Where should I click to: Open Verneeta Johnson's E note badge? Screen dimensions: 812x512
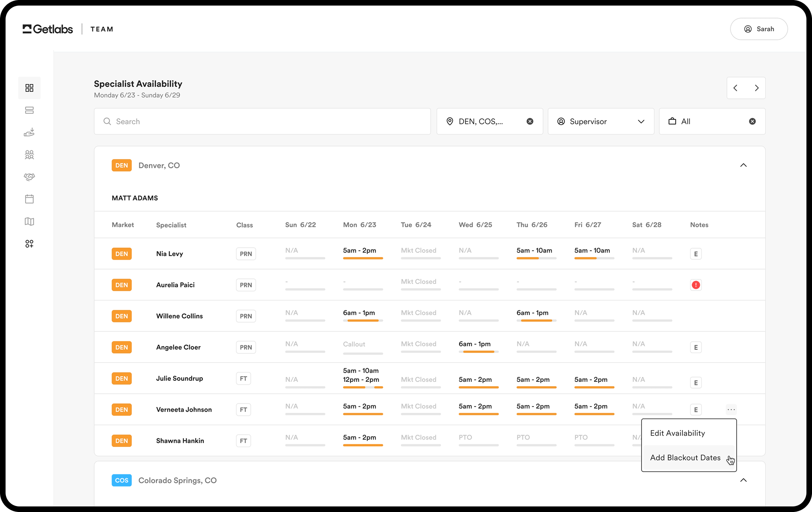click(696, 410)
